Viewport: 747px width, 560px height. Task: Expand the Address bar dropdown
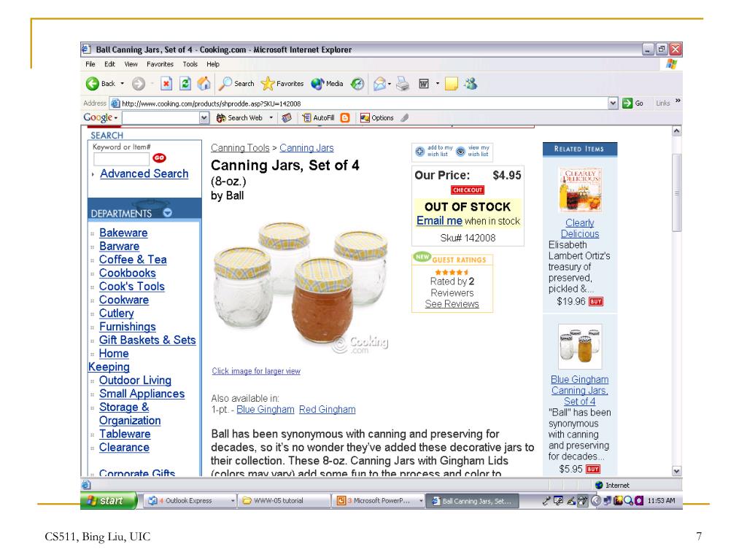[x=613, y=104]
